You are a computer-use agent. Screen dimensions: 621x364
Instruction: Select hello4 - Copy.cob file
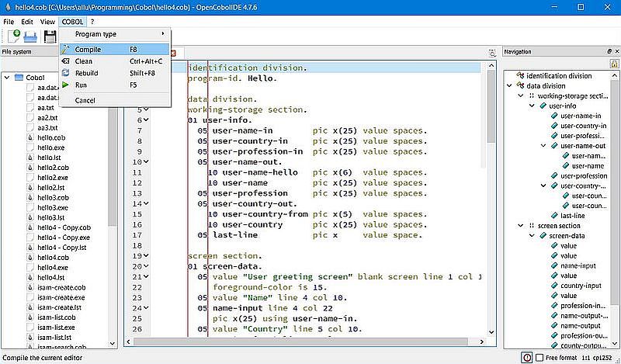tap(64, 227)
